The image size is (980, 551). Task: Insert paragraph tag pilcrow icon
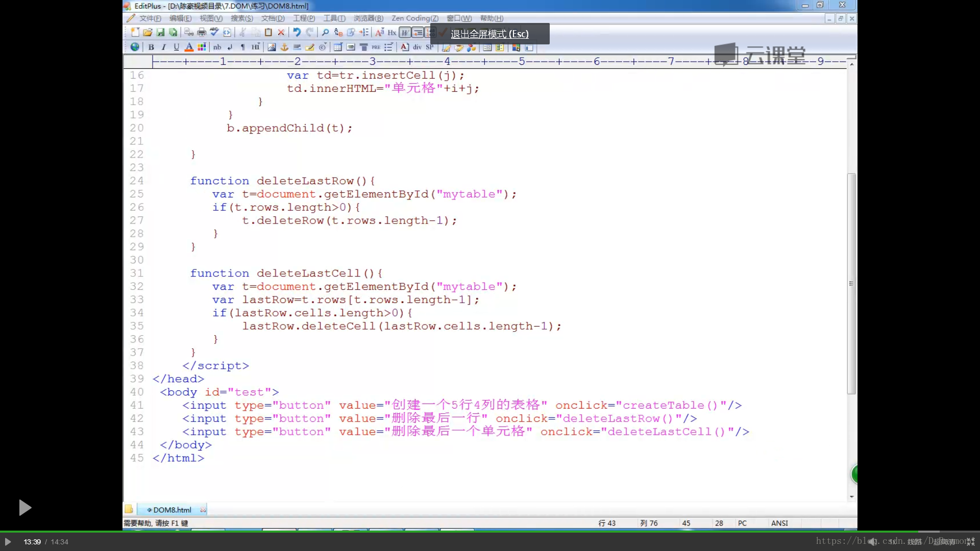243,47
